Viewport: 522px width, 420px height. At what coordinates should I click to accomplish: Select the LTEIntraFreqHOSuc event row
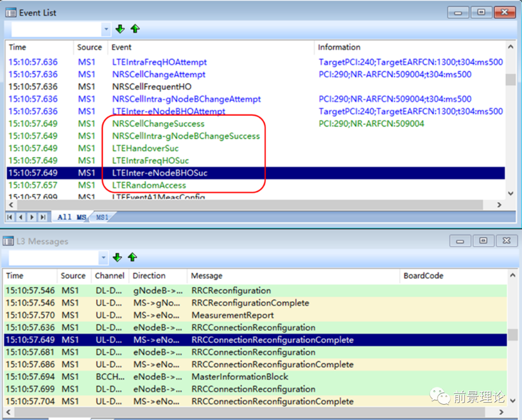(x=256, y=160)
